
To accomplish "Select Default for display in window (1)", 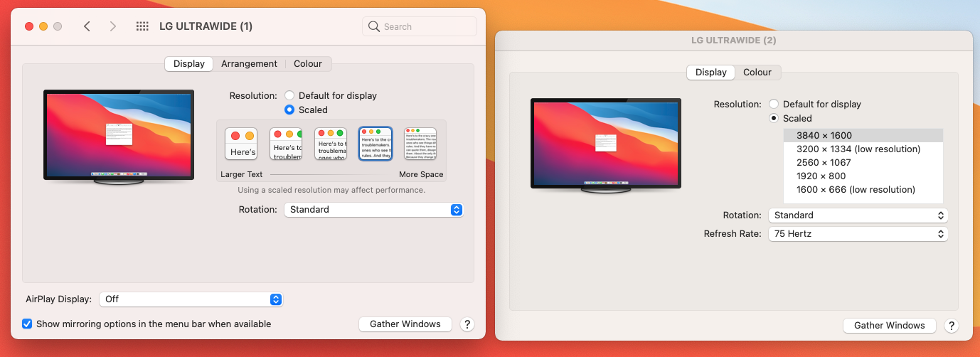I will click(x=289, y=95).
